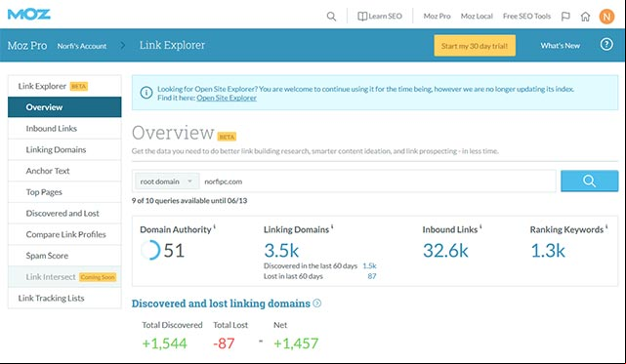Open Spam Score in sidebar
The image size is (626, 364).
tap(64, 255)
